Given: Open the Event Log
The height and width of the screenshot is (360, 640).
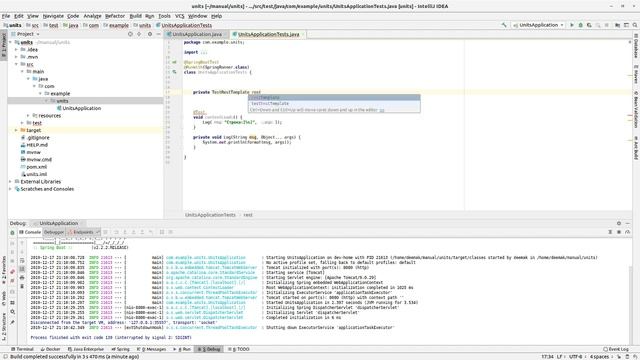Looking at the screenshot, I should click(616, 349).
